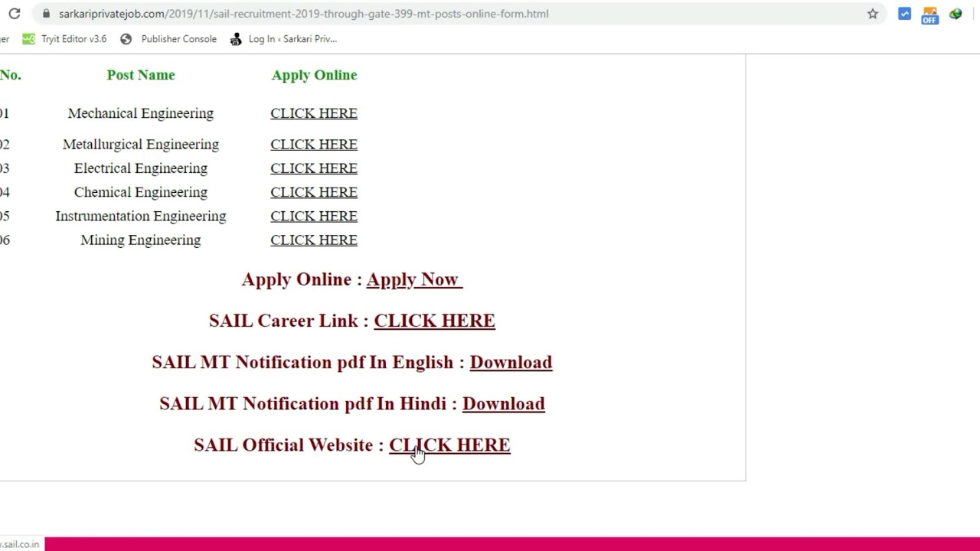
Task: Open CLICK HERE for Chemical Engineering
Action: tap(314, 192)
